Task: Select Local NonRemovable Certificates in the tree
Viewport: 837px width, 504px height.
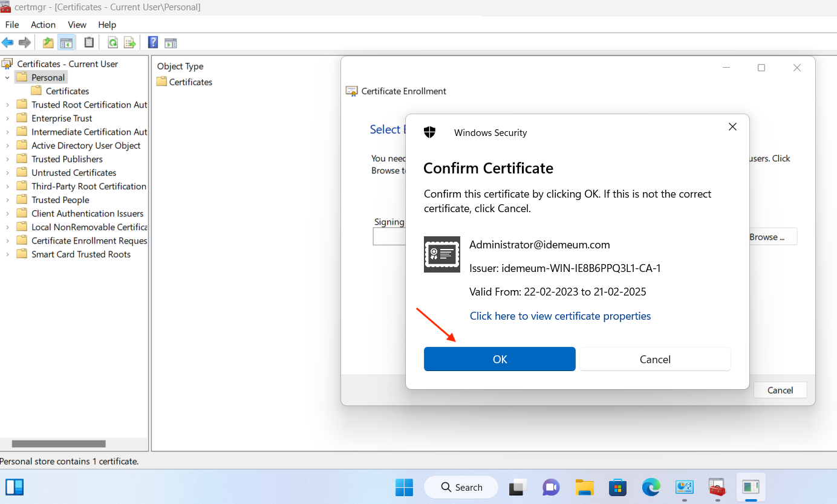Action: (x=82, y=227)
